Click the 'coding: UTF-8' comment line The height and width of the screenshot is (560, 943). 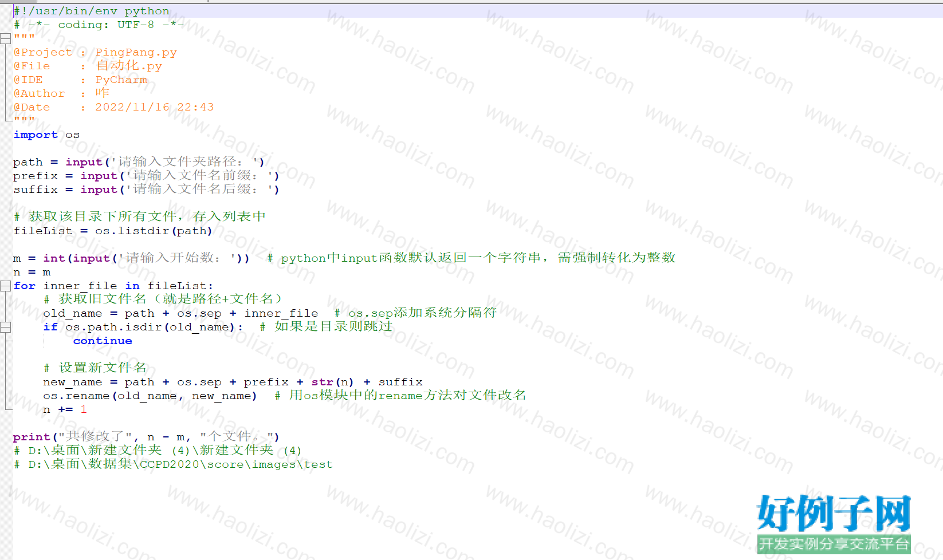click(x=99, y=25)
